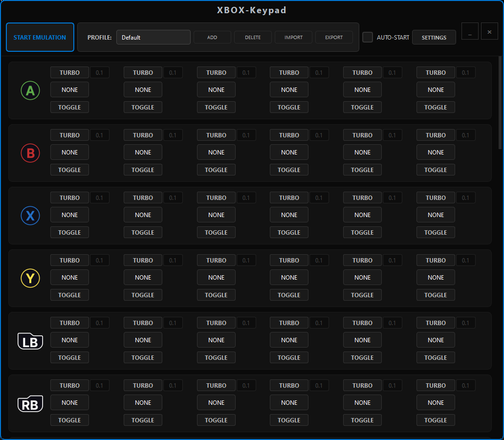Image resolution: width=504 pixels, height=440 pixels.
Task: Assign key to Y button's fifth NONE slot
Action: (362, 277)
